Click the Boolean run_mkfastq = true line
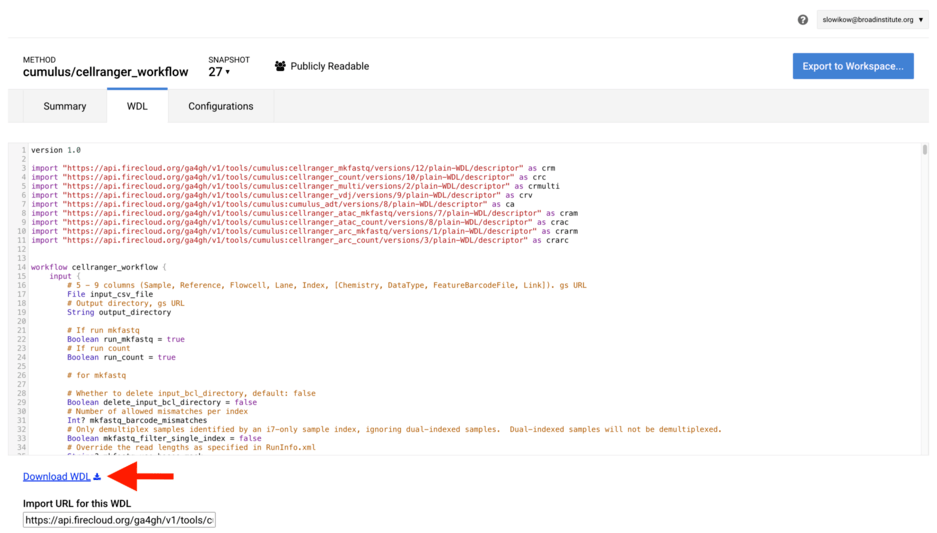The height and width of the screenshot is (533, 937). (126, 340)
